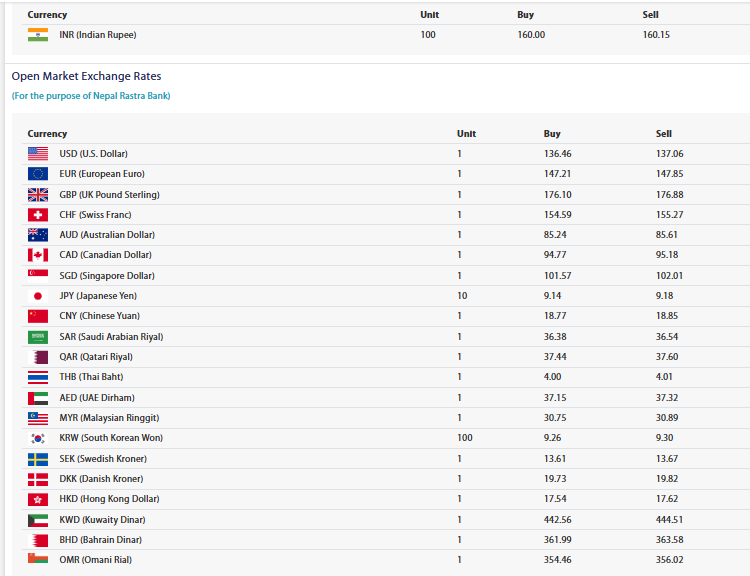Select the INR buy rate 160.00

pyautogui.click(x=531, y=35)
